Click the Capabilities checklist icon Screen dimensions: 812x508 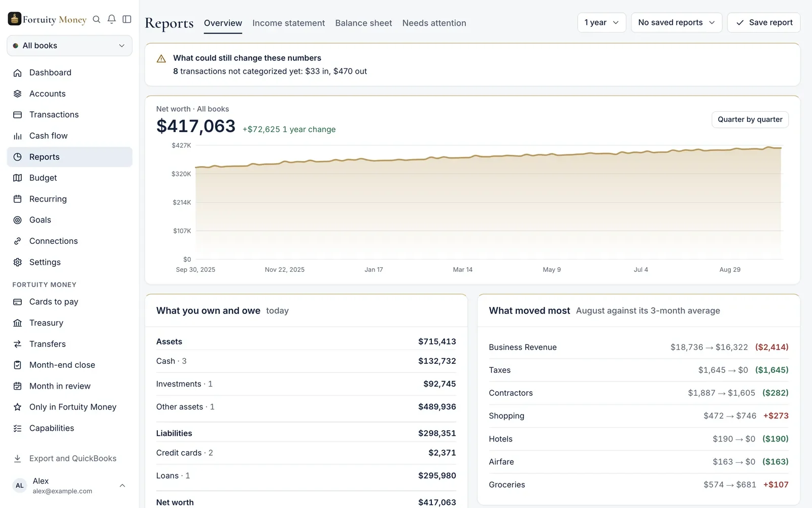[18, 428]
